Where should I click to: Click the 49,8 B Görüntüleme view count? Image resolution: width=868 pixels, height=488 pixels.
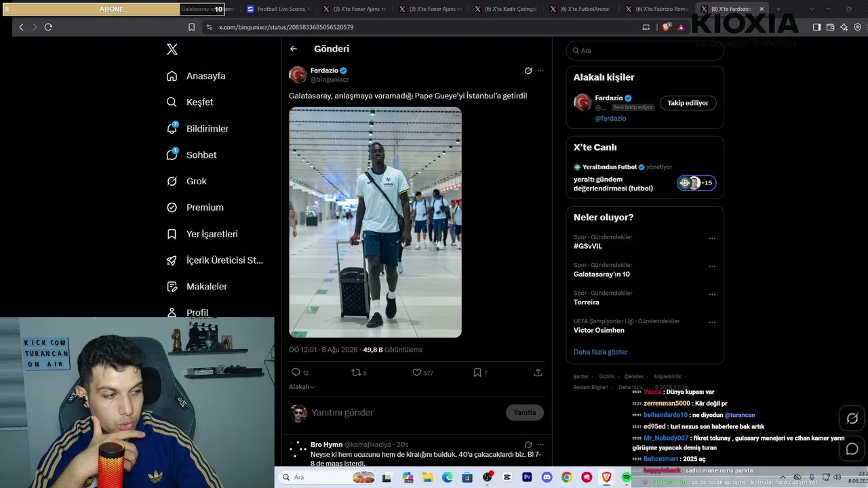pyautogui.click(x=393, y=350)
